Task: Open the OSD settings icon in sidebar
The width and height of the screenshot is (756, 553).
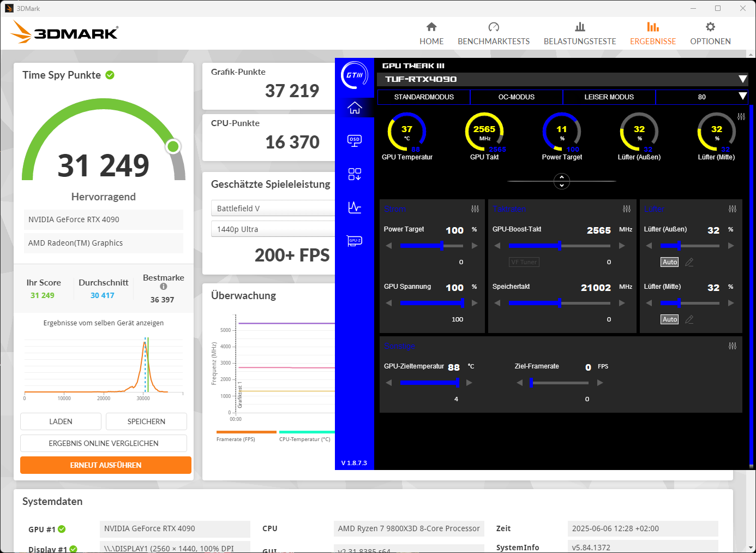Action: click(x=355, y=141)
